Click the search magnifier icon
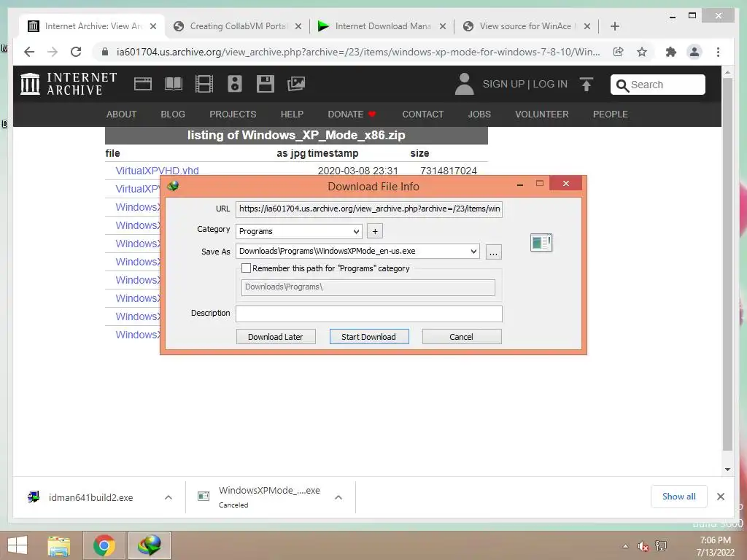This screenshot has width=747, height=560. (x=622, y=85)
